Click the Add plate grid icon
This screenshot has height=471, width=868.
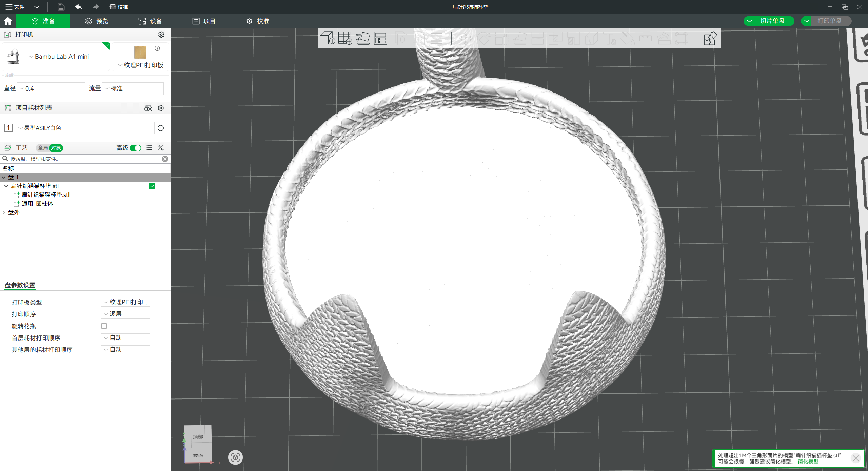click(345, 38)
